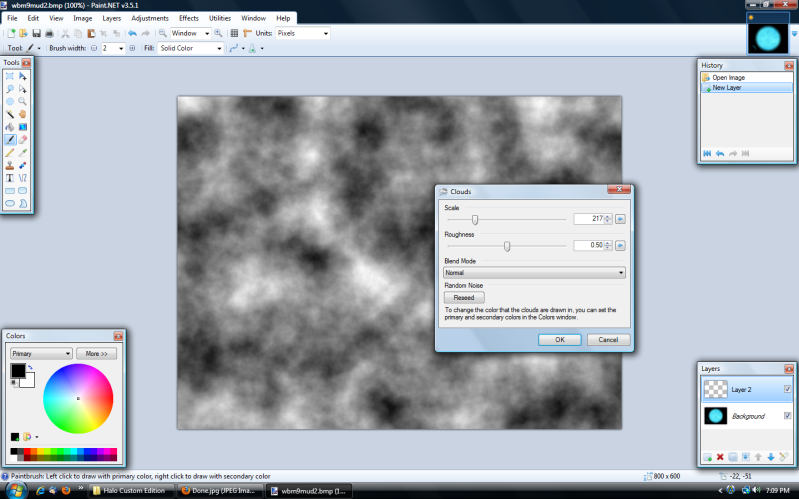799x499 pixels.
Task: Click the Print icon in toolbar
Action: click(x=49, y=33)
